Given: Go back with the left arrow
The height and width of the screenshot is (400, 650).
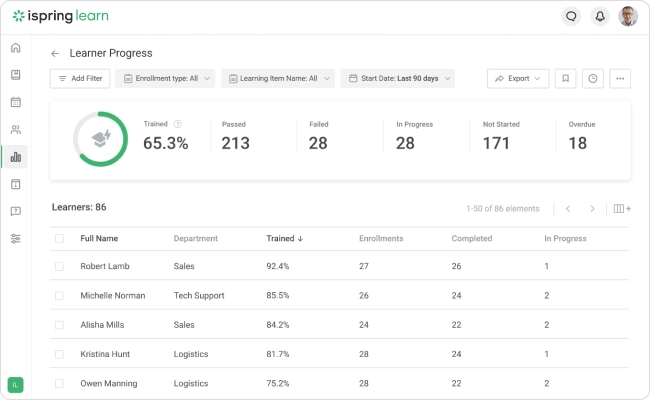Looking at the screenshot, I should pyautogui.click(x=55, y=53).
